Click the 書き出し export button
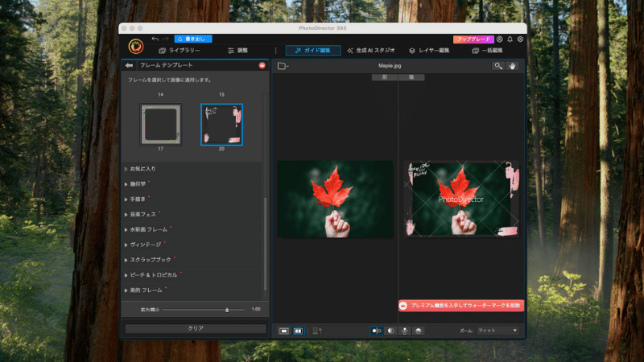The height and width of the screenshot is (362, 644). 193,39
